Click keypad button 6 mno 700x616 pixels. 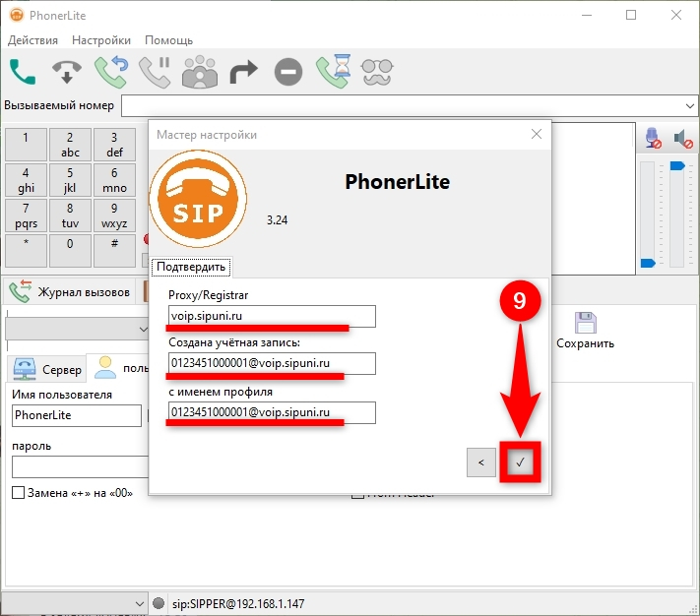tap(114, 180)
